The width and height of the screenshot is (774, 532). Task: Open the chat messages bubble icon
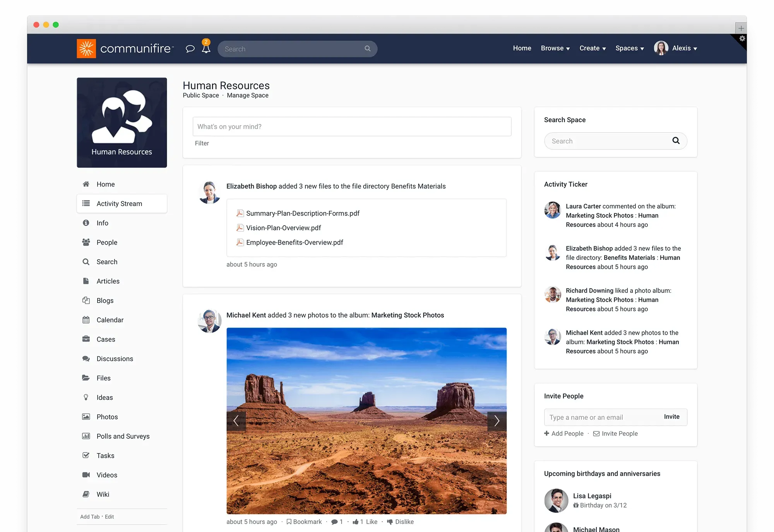pos(190,49)
